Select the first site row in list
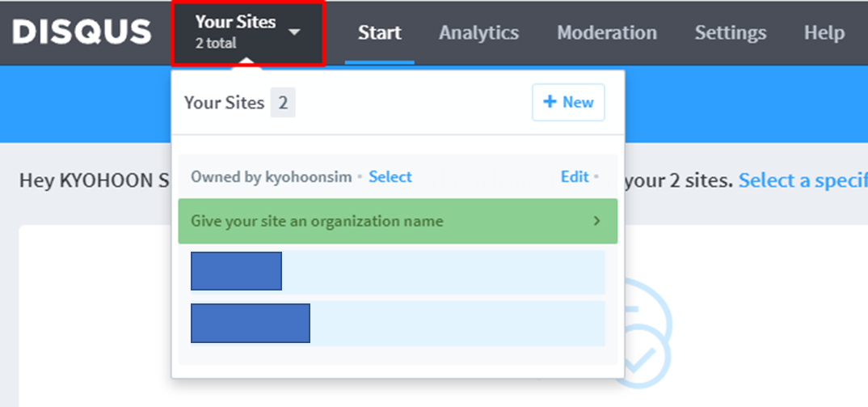The image size is (868, 407). [x=398, y=272]
